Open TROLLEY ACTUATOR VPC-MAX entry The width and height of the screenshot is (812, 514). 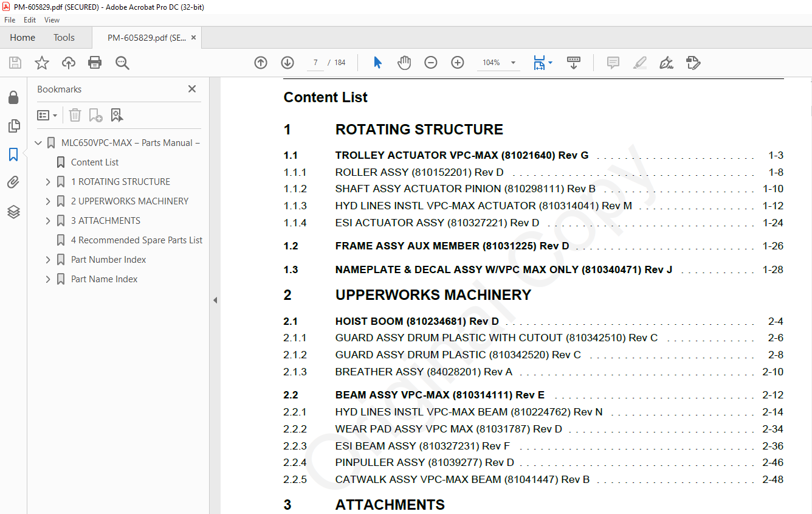click(x=462, y=155)
